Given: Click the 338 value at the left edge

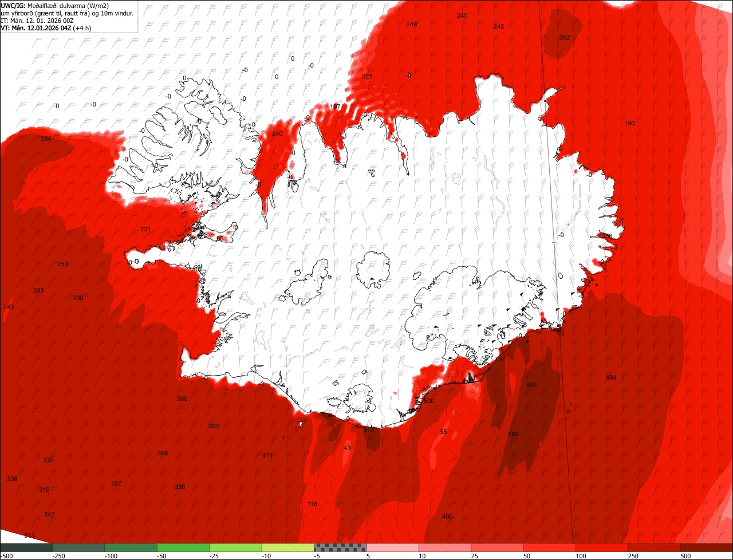Looking at the screenshot, I should tap(12, 479).
